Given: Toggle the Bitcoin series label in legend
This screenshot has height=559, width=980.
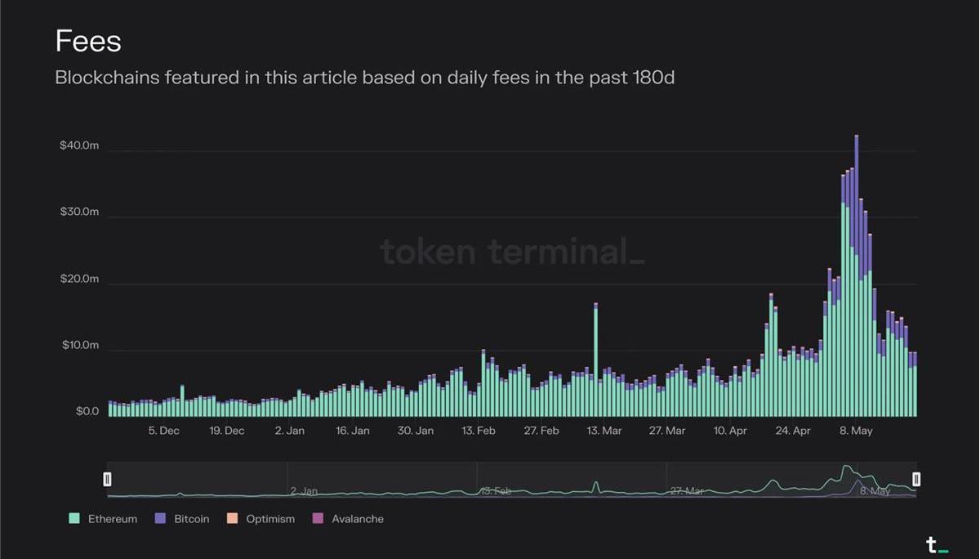Looking at the screenshot, I should click(191, 519).
